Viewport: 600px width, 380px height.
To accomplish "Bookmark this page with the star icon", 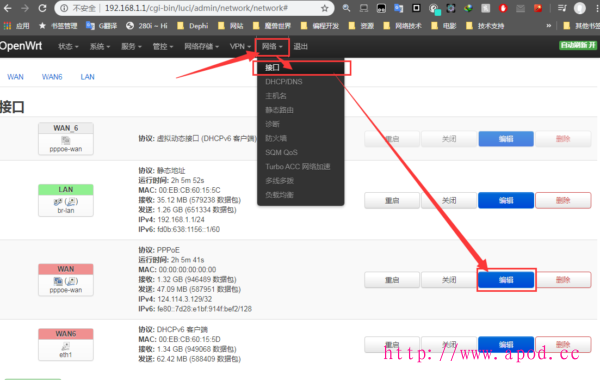I will (324, 8).
